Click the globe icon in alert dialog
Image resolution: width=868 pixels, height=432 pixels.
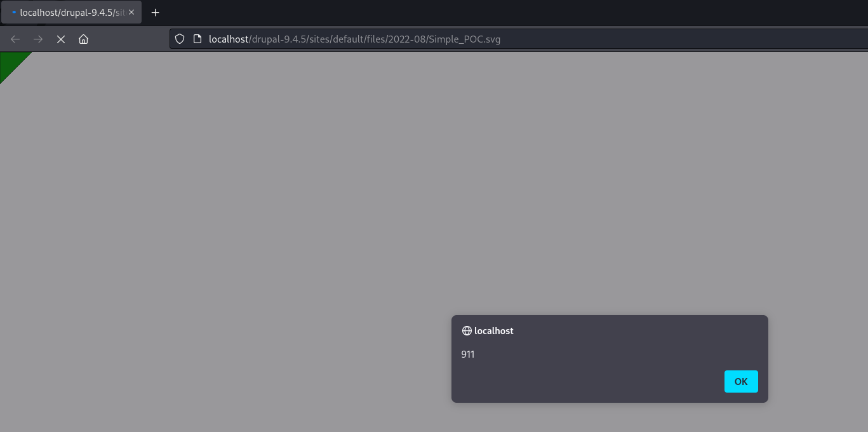(467, 331)
